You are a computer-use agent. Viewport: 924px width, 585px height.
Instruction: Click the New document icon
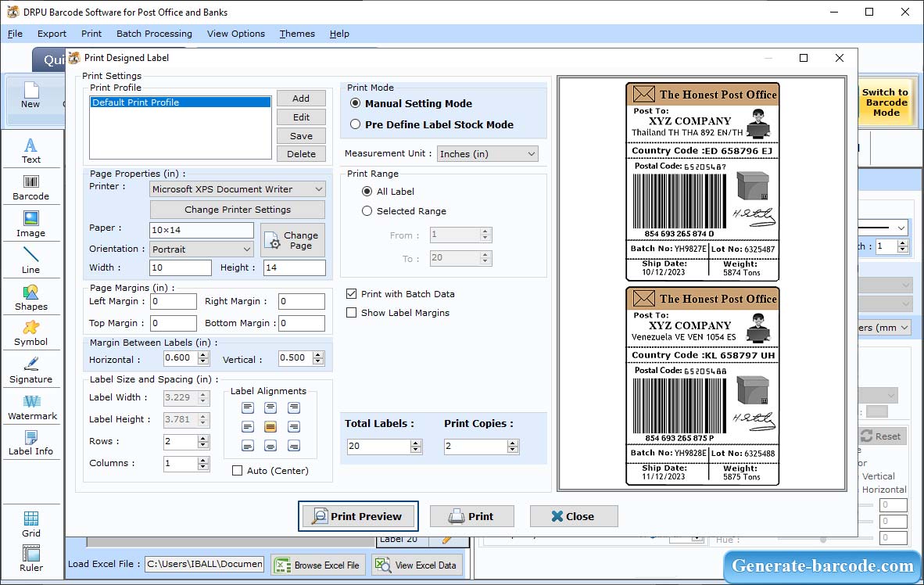coord(30,95)
